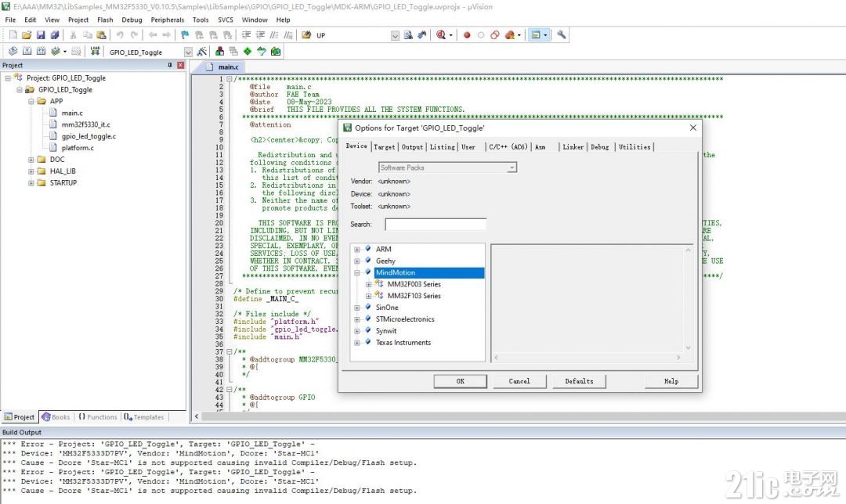The image size is (846, 504).
Task: Expand the STMicroelectronics vendor node
Action: 356,319
